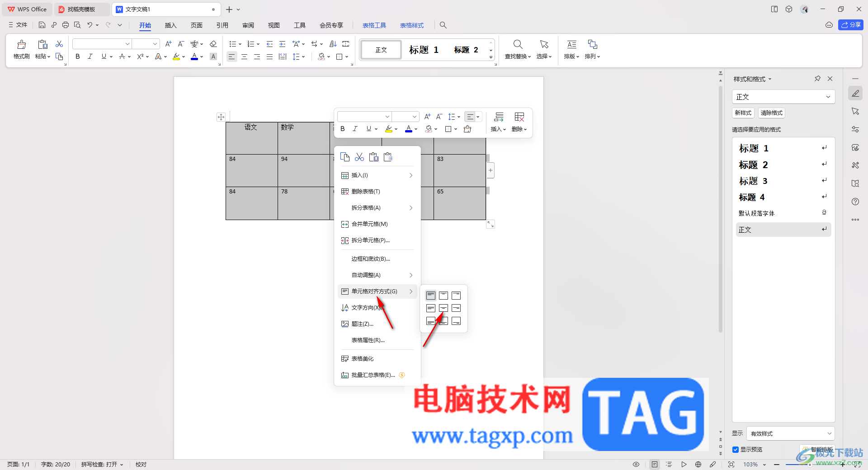Expand the ribbon bullet list dropdown arrow
The height and width of the screenshot is (470, 868).
point(240,44)
